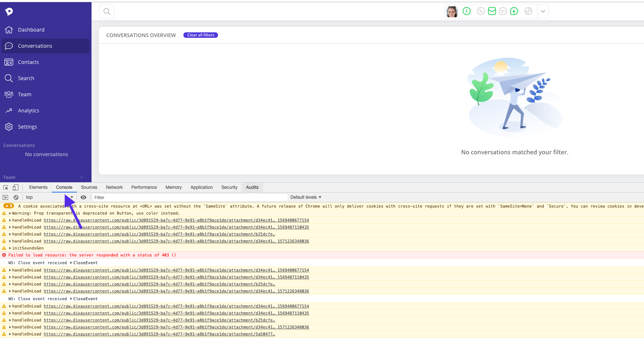Show the console sidebar icon
This screenshot has height=338, width=644.
pos(6,198)
